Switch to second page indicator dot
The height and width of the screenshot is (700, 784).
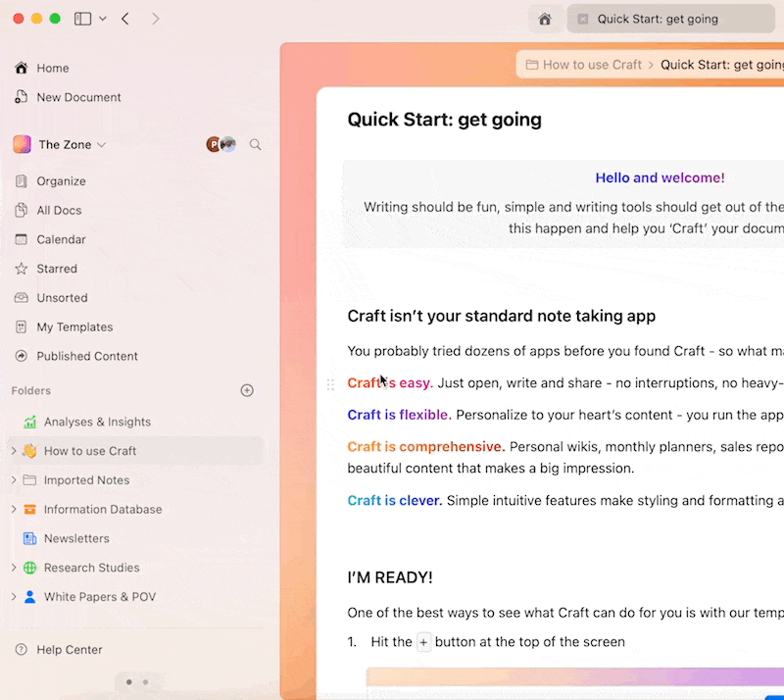[x=145, y=682]
